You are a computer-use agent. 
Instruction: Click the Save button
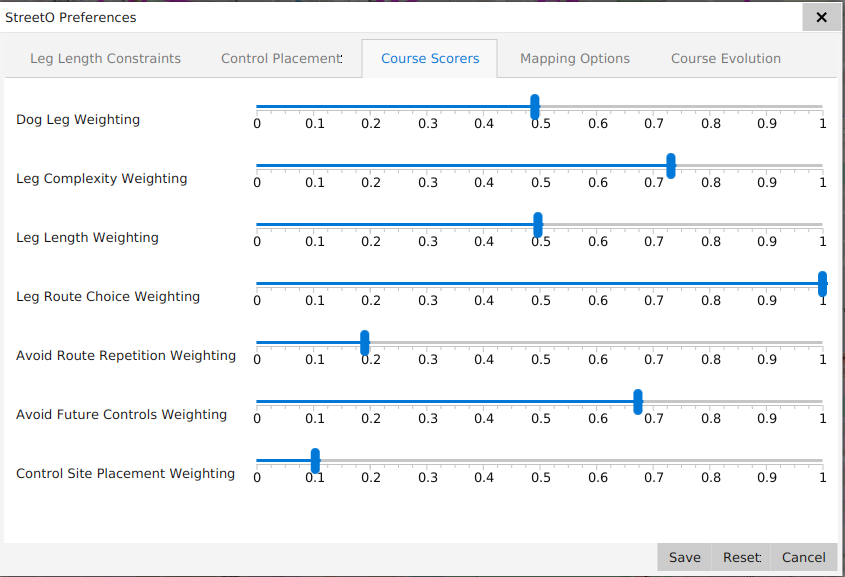click(684, 557)
